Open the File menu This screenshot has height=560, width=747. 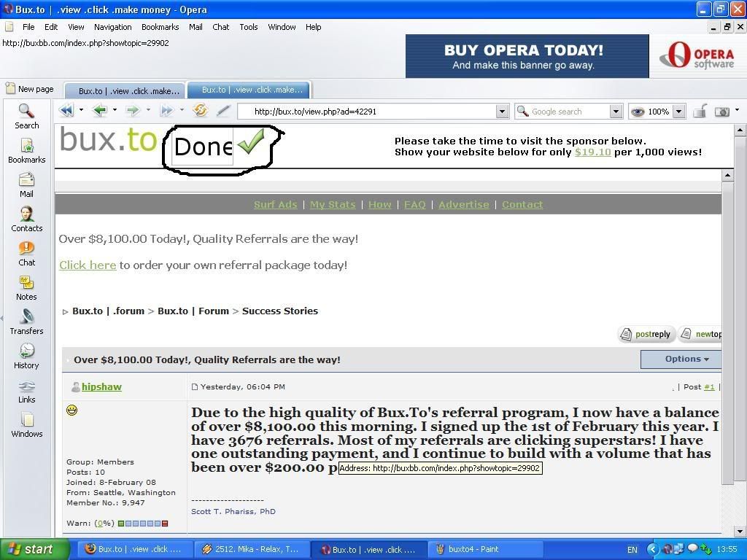point(28,27)
